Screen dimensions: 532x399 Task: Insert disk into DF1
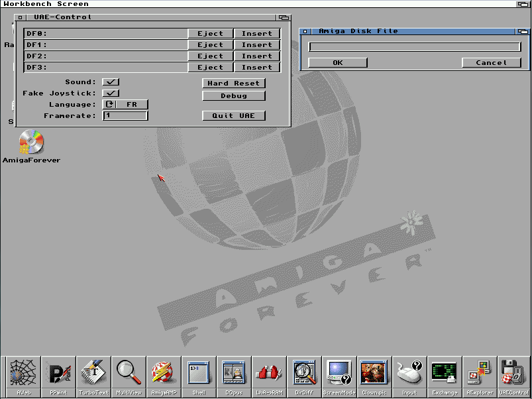[257, 45]
